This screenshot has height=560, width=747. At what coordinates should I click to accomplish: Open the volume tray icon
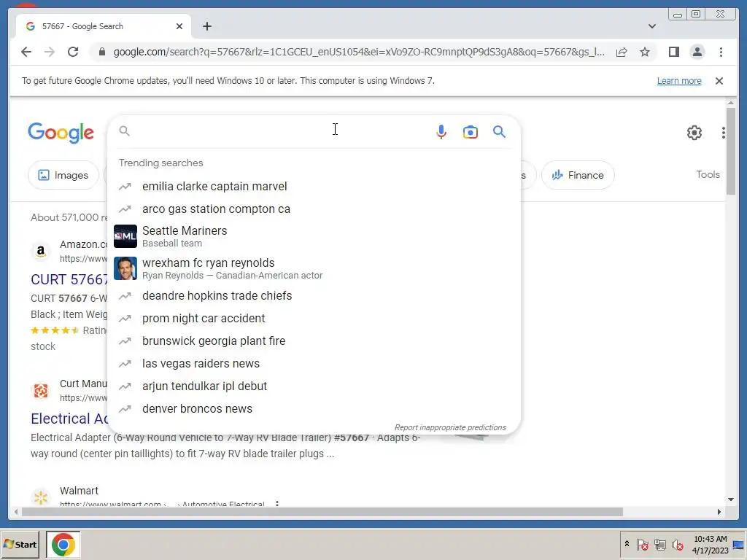tap(678, 544)
